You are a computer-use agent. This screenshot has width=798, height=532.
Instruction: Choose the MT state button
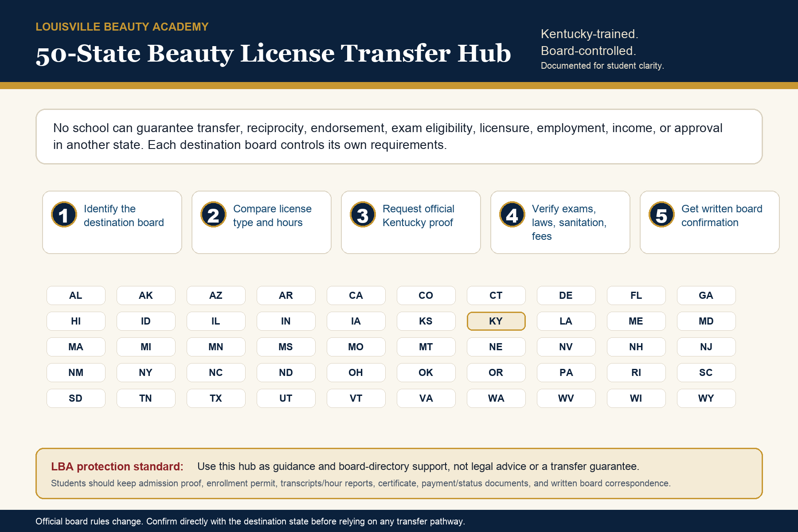426,347
